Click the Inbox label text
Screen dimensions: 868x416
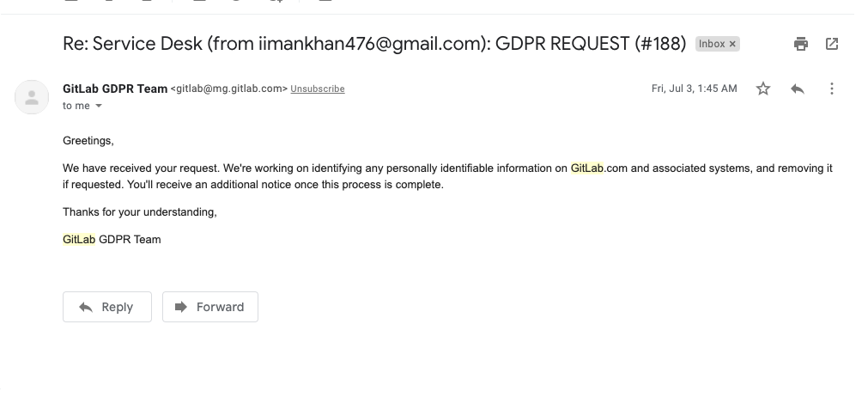point(712,44)
